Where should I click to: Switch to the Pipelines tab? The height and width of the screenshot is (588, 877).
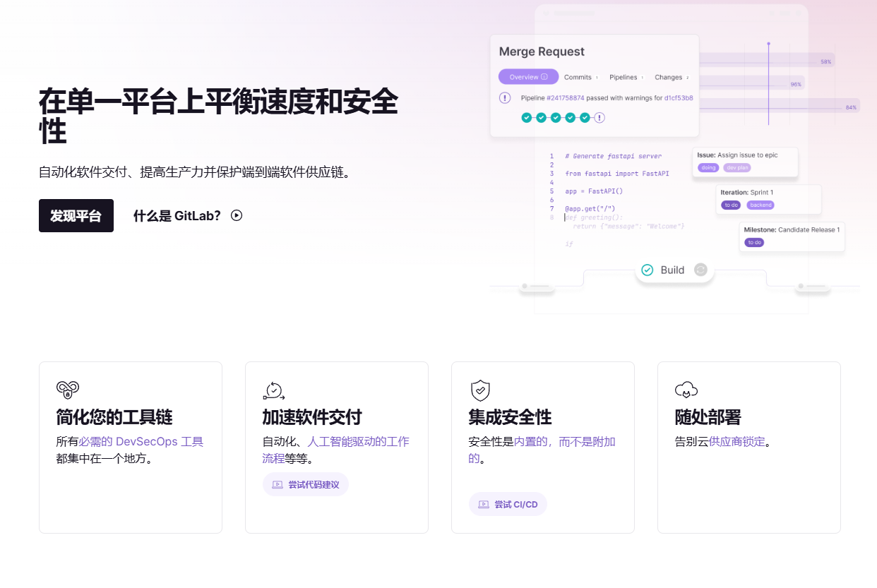pyautogui.click(x=626, y=78)
